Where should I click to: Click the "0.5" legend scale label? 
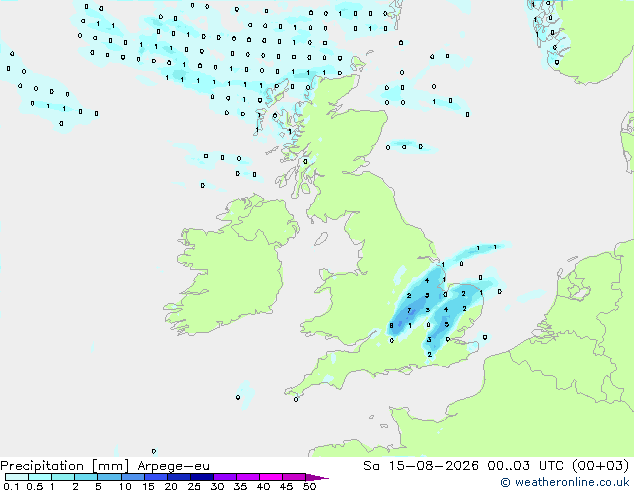pos(35,486)
